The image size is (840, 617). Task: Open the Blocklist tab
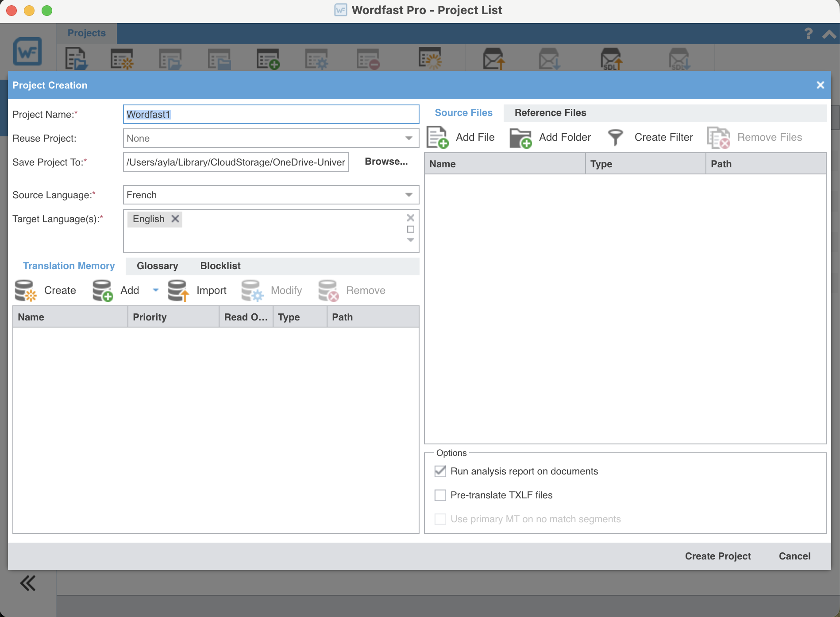(220, 266)
